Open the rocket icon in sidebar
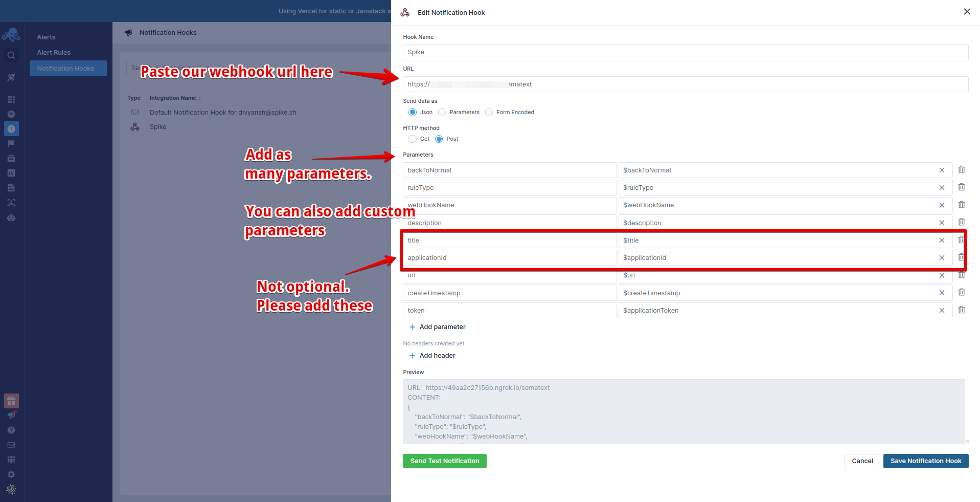The image size is (980, 502). (x=11, y=77)
